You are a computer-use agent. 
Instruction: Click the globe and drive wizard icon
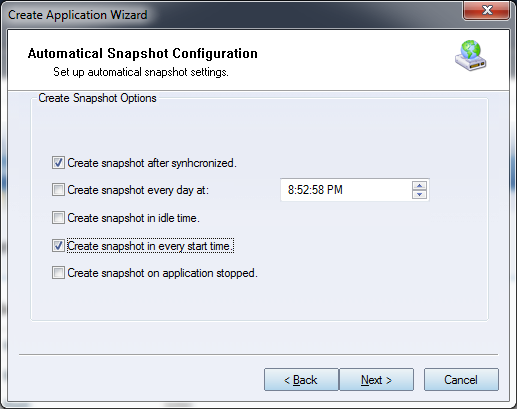(470, 55)
